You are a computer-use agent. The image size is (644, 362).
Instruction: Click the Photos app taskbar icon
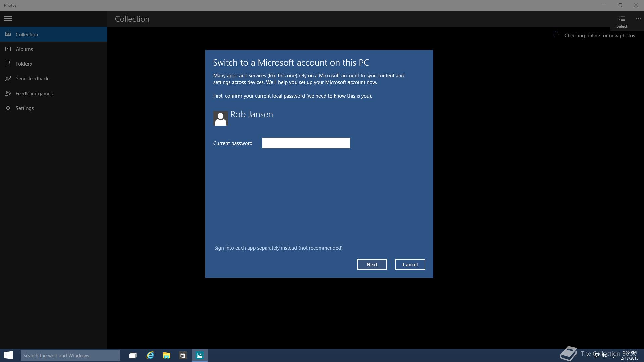click(x=200, y=355)
